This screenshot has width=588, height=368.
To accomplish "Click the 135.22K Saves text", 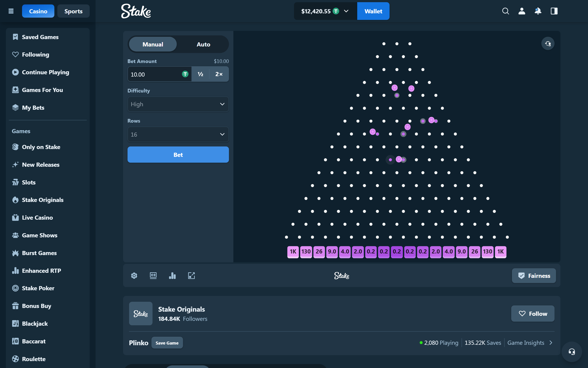I will (483, 343).
